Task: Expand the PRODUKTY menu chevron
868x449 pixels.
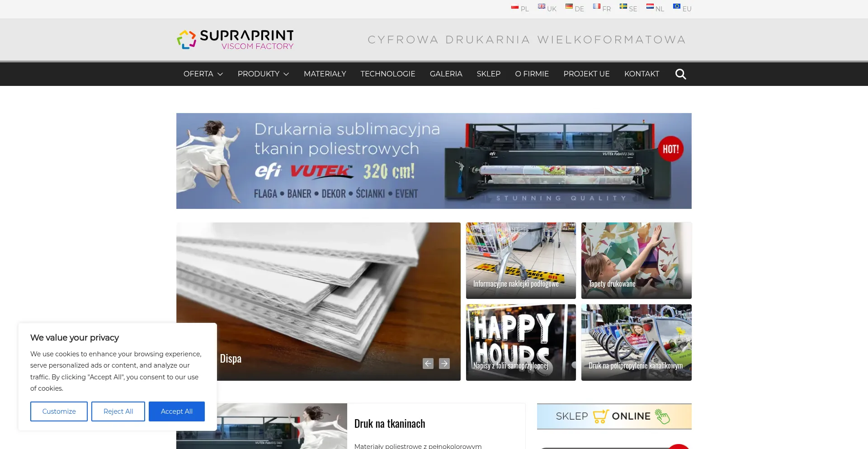Action: 286,74
